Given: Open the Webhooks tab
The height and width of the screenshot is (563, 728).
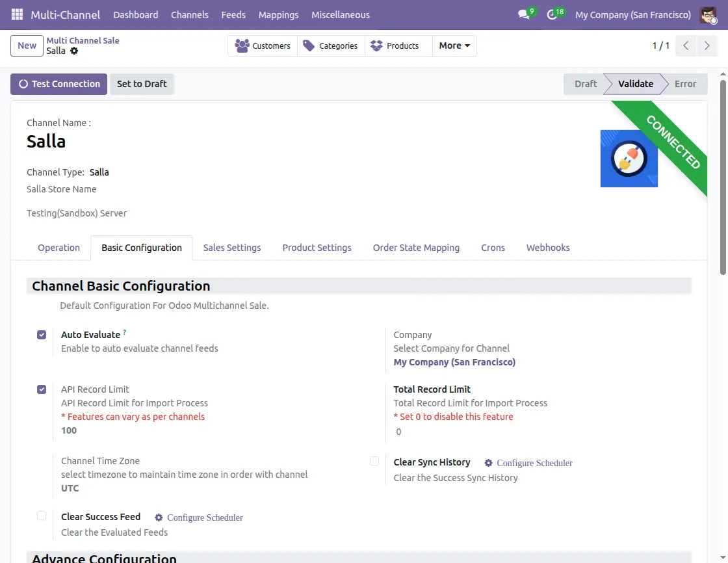Looking at the screenshot, I should 547,248.
